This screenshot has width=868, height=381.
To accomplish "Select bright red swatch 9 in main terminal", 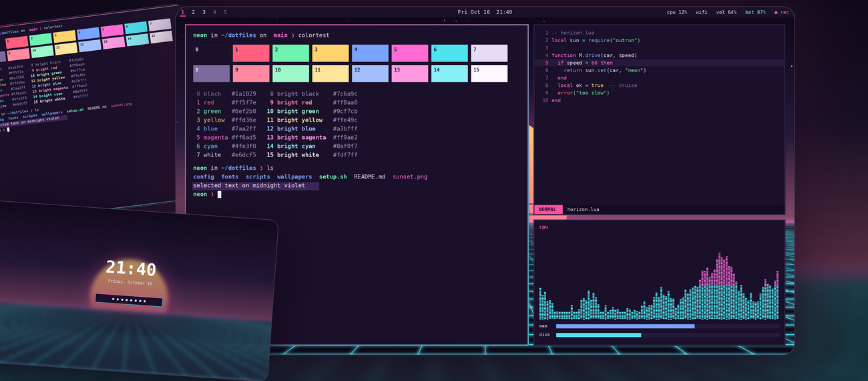I will 250,74.
